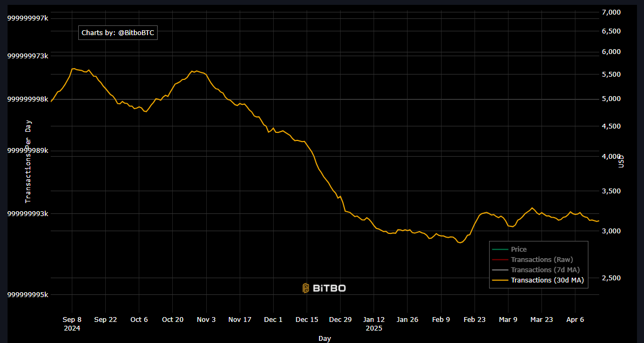Viewport: 644px width, 343px height.
Task: Click the 999999997k left axis value
Action: tap(28, 18)
